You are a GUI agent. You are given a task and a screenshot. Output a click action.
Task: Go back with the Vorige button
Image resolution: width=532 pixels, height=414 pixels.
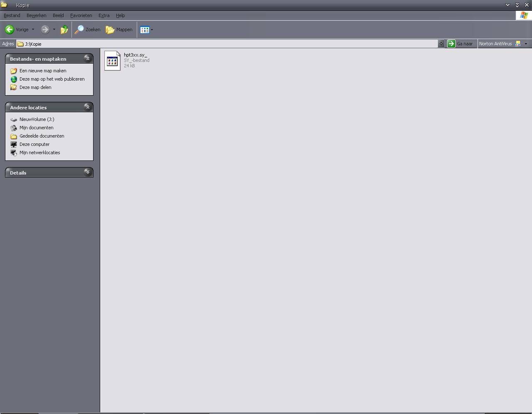pyautogui.click(x=17, y=30)
